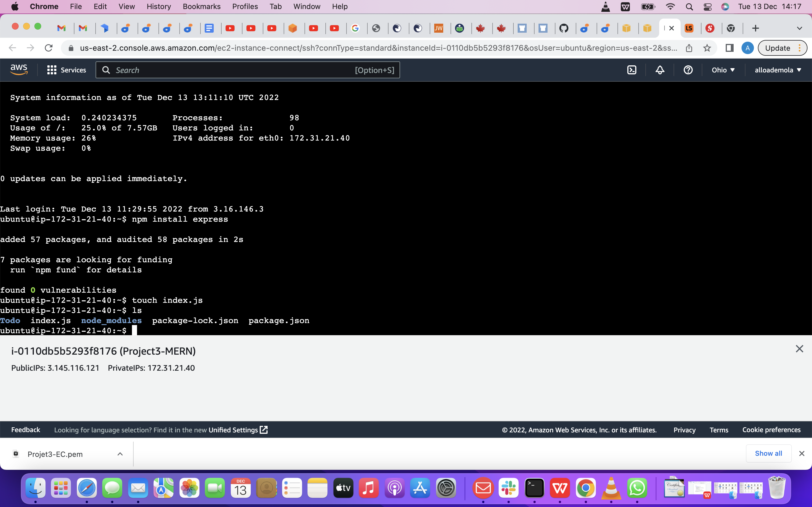Open Control Center in the menu bar

click(707, 6)
